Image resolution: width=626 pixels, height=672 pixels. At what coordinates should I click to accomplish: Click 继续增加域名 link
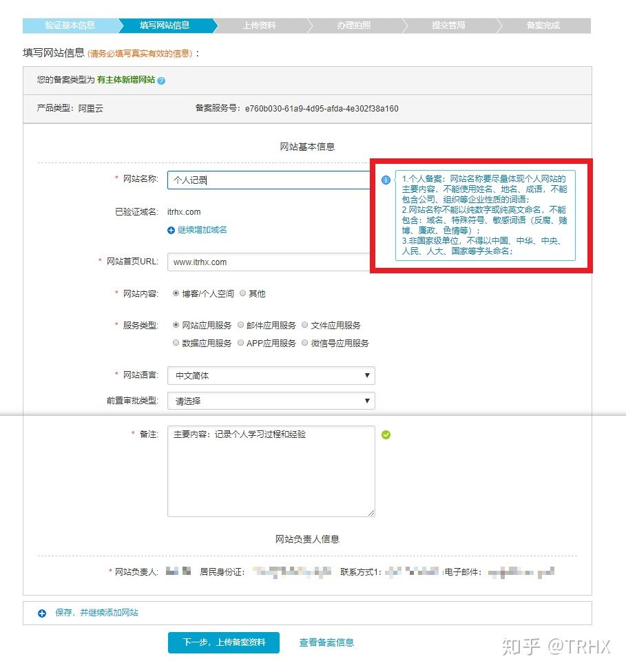[x=202, y=230]
